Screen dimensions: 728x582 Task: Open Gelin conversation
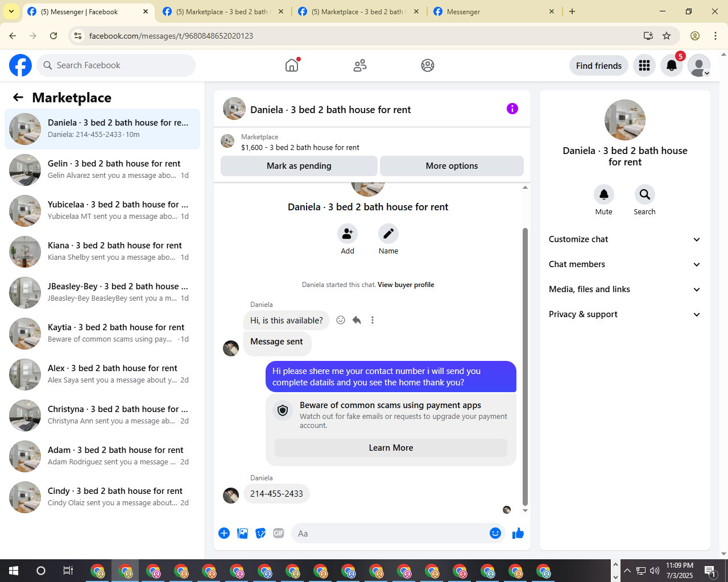tap(102, 170)
